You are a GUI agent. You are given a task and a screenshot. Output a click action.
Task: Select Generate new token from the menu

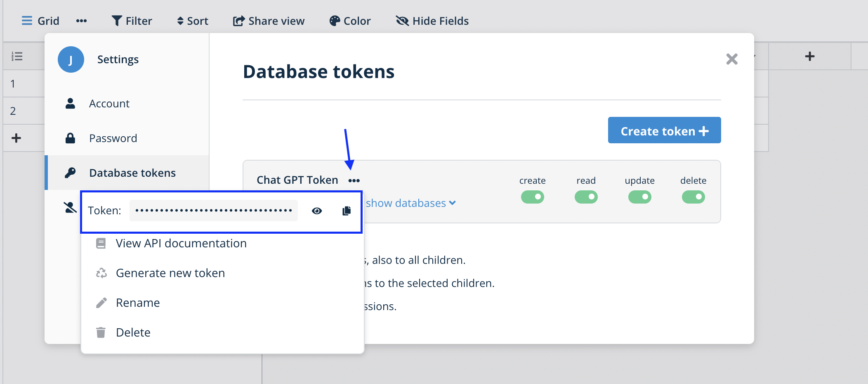(170, 273)
